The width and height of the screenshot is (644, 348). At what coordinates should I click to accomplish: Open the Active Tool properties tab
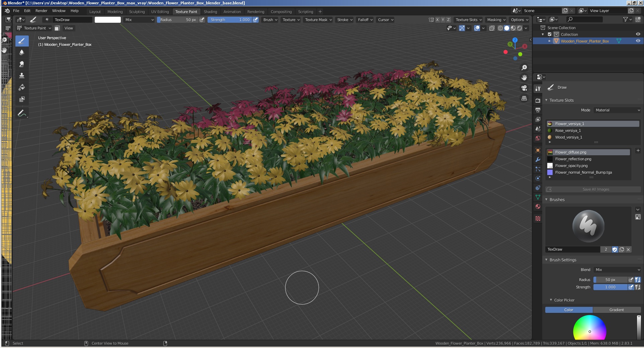coord(538,89)
